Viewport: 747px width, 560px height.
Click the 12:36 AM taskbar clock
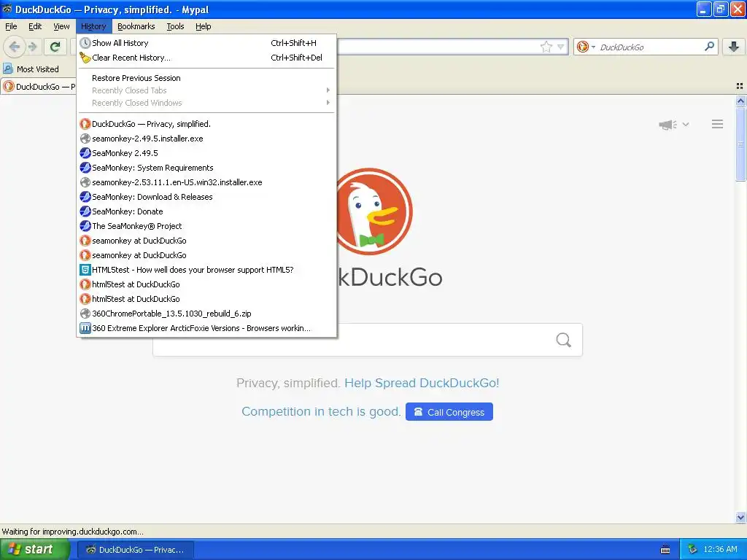(x=720, y=550)
